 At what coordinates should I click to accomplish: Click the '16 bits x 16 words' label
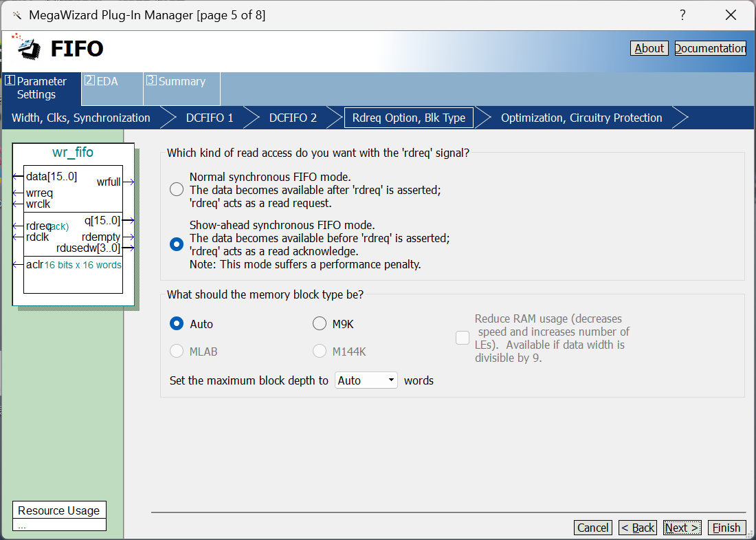pyautogui.click(x=83, y=265)
